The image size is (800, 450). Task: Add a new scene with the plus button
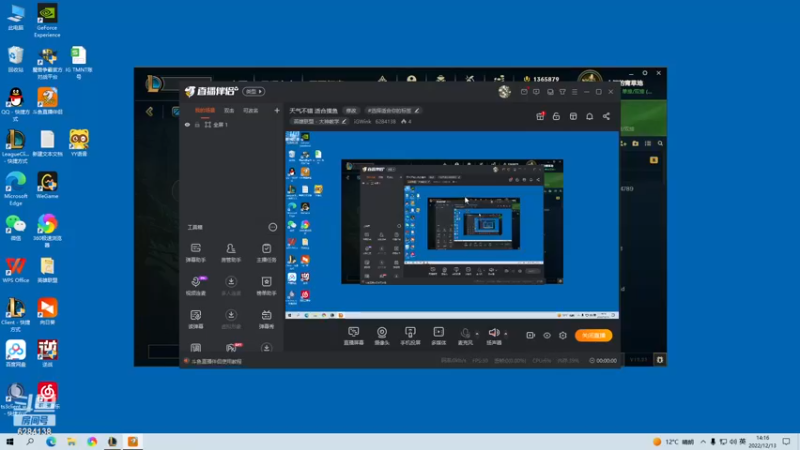pos(277,110)
